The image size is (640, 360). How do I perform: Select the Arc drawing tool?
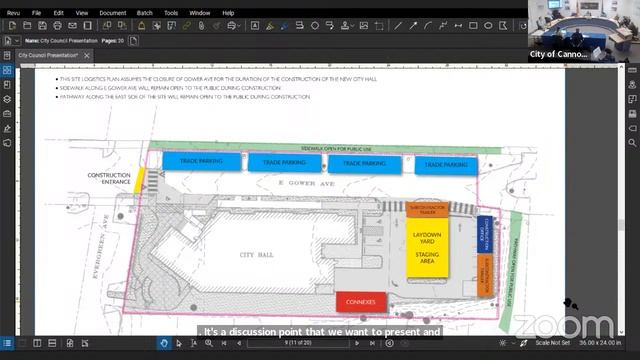click(428, 26)
